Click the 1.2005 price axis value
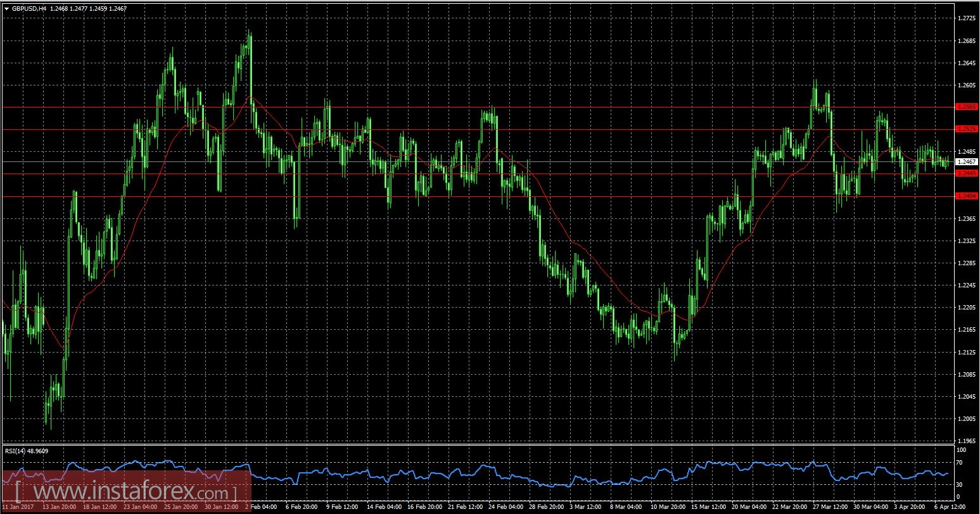The width and height of the screenshot is (980, 514). pos(967,419)
